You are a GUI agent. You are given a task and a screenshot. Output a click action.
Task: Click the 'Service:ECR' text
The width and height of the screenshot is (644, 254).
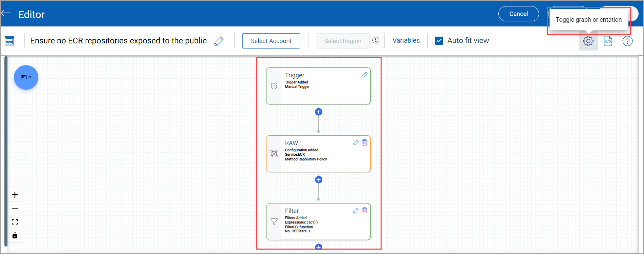click(x=295, y=155)
